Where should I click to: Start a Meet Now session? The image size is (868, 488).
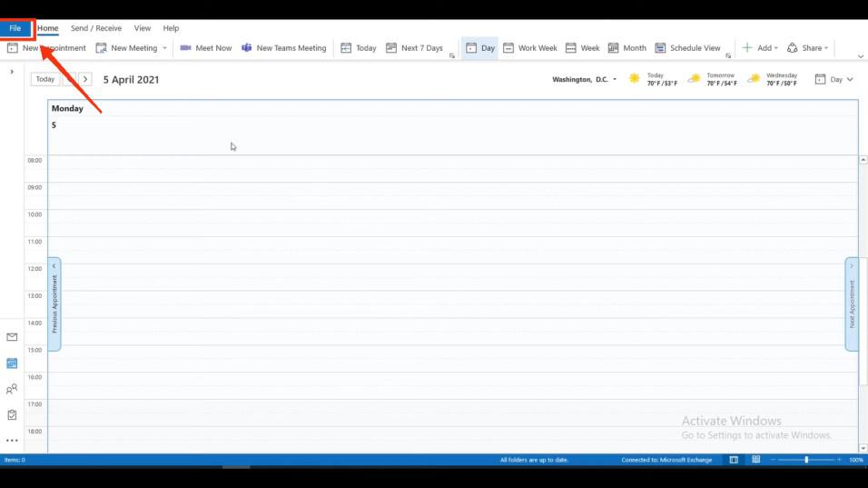tap(206, 48)
